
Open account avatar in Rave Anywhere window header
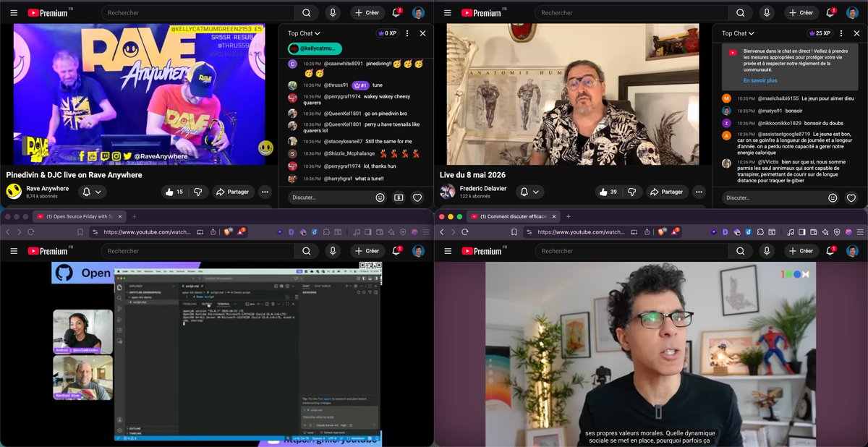pyautogui.click(x=418, y=12)
